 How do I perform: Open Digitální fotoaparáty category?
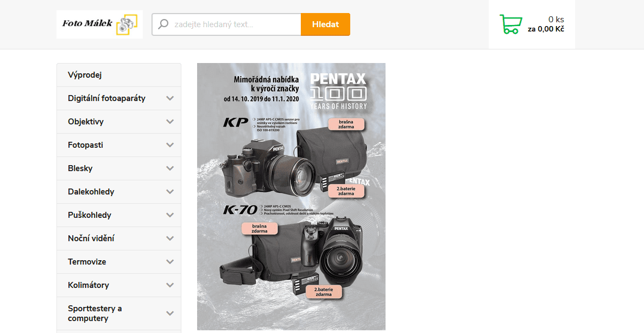(107, 98)
